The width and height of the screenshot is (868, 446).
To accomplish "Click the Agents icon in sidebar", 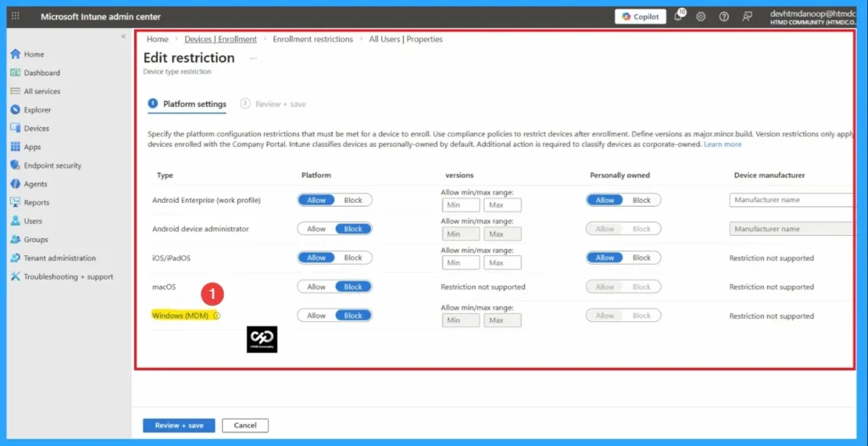I will click(15, 184).
